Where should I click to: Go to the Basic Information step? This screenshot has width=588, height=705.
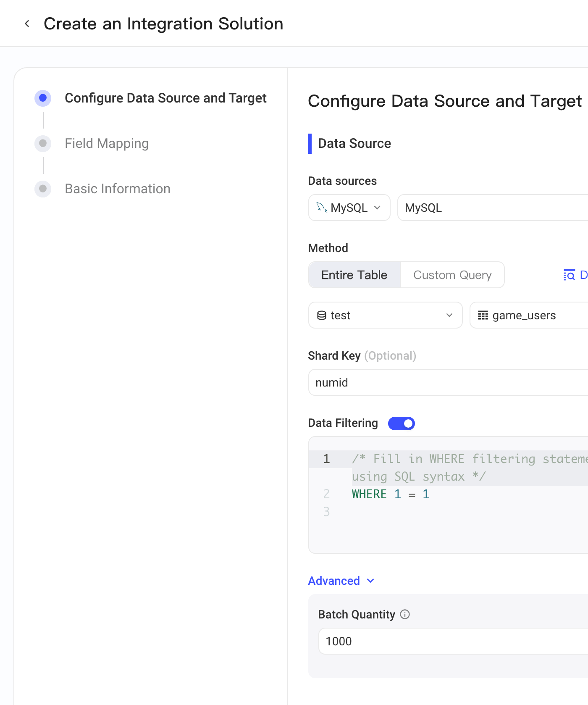pos(118,189)
